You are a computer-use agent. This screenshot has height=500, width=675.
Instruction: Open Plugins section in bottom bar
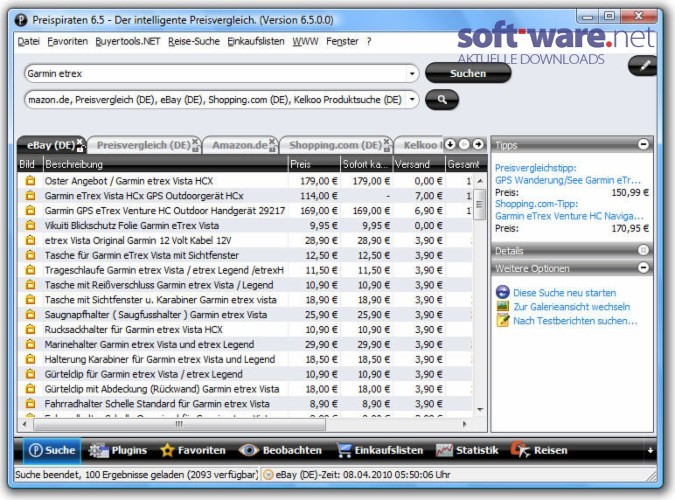[x=118, y=450]
